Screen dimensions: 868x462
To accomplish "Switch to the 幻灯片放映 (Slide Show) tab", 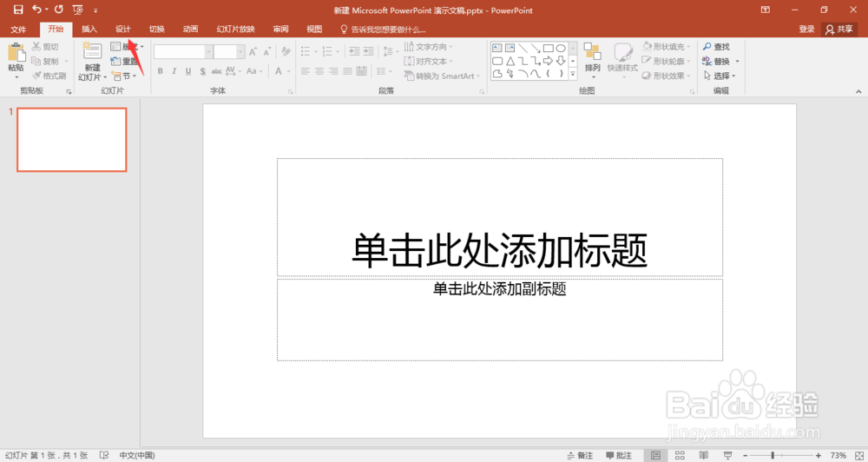I will coord(236,30).
